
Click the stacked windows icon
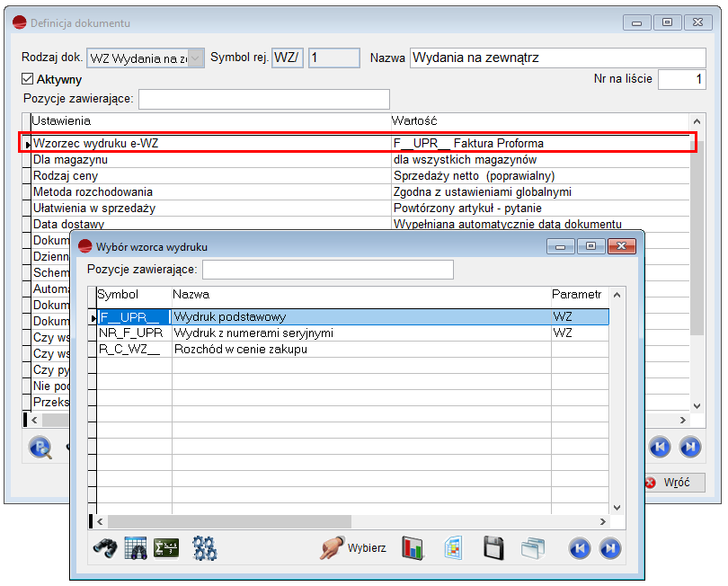[533, 547]
